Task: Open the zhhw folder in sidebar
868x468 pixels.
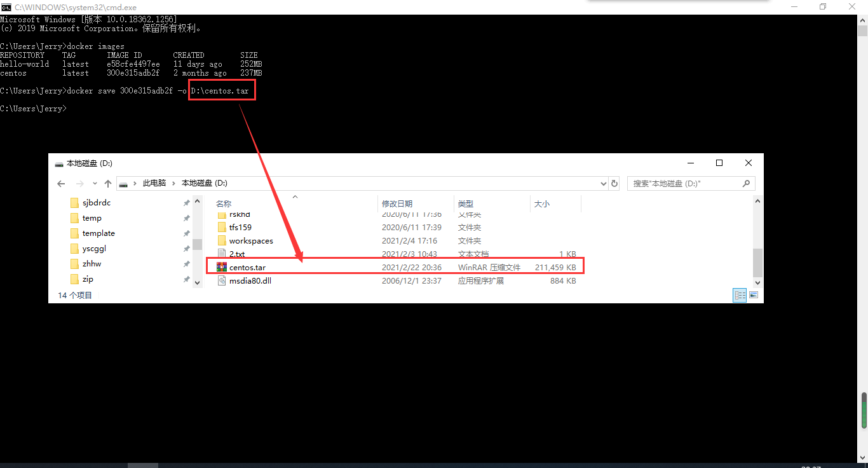Action: [92, 264]
